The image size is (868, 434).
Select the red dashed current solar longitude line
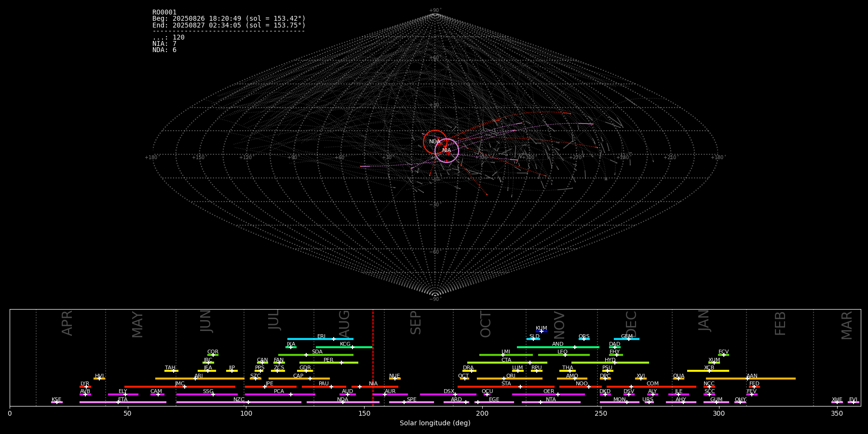(x=373, y=357)
